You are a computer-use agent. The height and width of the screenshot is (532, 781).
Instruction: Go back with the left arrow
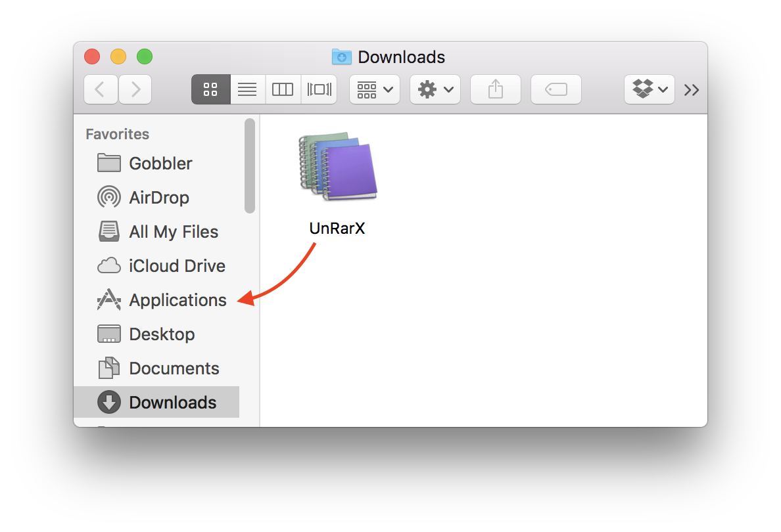tap(101, 89)
